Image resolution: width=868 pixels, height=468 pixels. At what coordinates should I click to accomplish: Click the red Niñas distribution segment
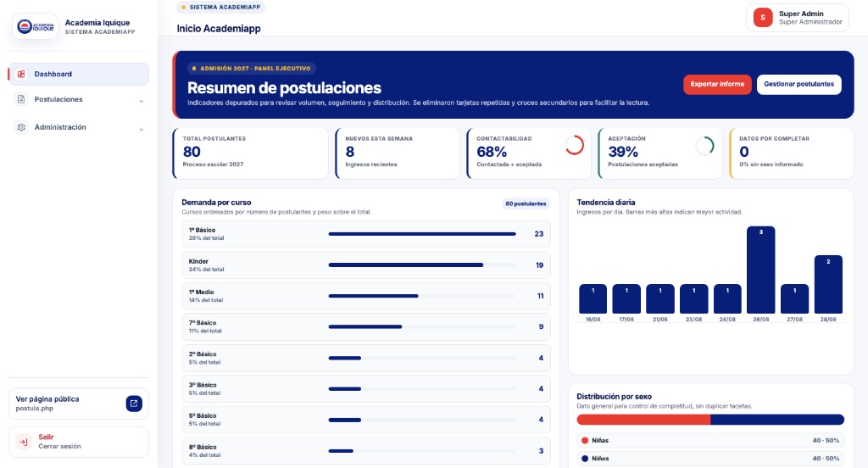(643, 420)
